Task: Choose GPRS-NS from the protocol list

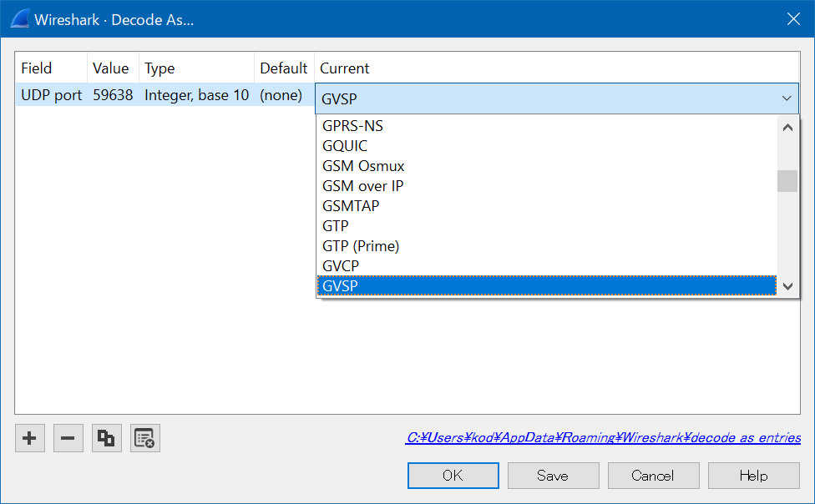Action: click(547, 126)
